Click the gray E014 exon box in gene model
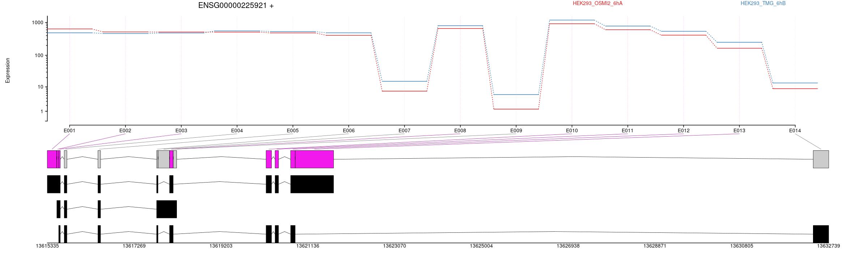 tap(821, 159)
